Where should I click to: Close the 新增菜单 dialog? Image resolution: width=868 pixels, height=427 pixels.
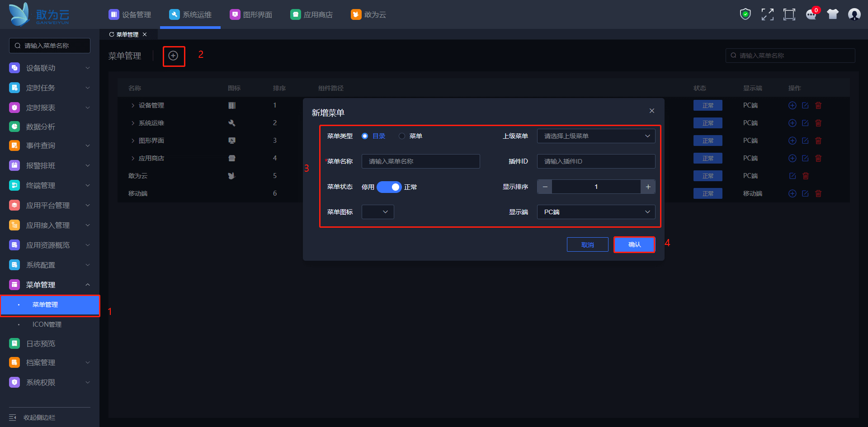(x=652, y=111)
